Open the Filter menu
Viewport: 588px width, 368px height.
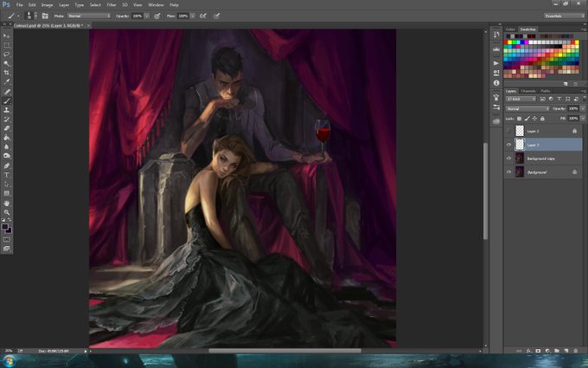(112, 5)
